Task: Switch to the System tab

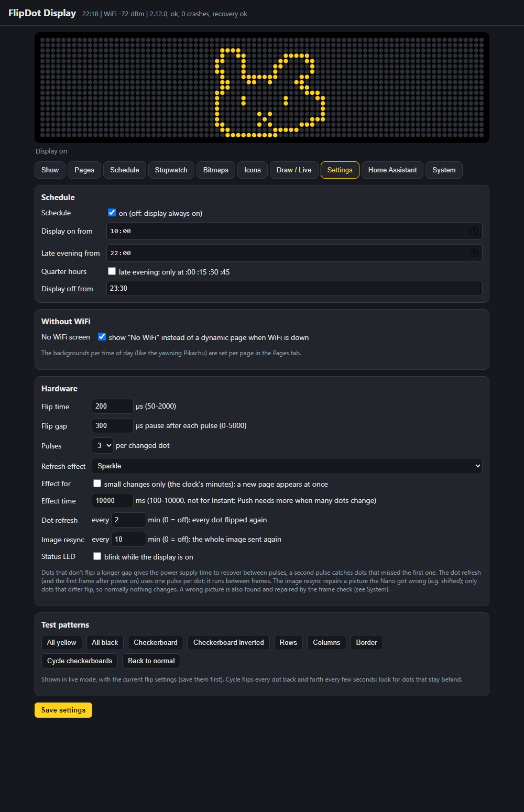Action: point(444,170)
